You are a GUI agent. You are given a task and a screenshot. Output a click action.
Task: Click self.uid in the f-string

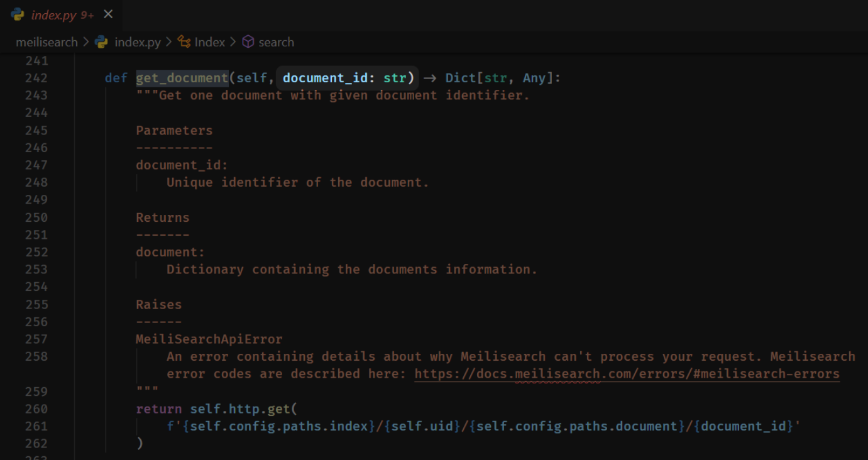click(422, 426)
